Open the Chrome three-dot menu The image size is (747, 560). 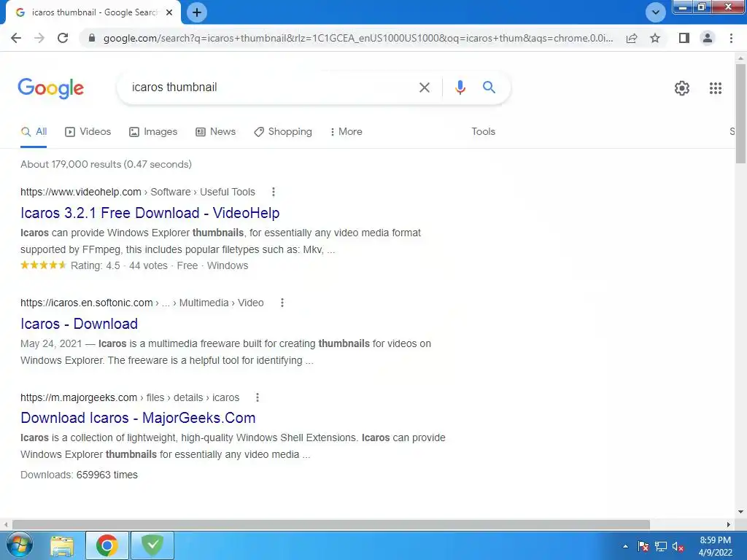click(731, 38)
